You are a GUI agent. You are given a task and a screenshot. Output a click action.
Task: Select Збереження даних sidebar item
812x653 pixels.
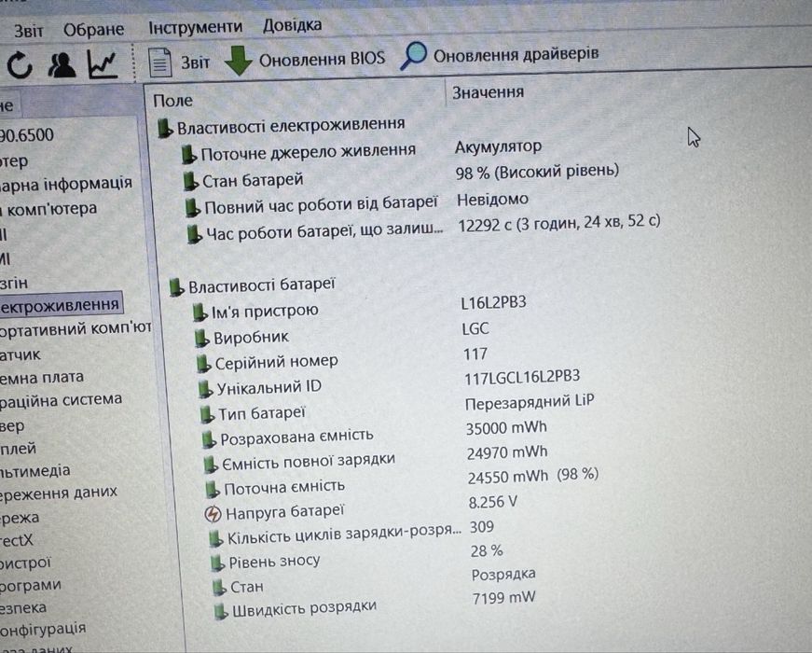coord(59,493)
